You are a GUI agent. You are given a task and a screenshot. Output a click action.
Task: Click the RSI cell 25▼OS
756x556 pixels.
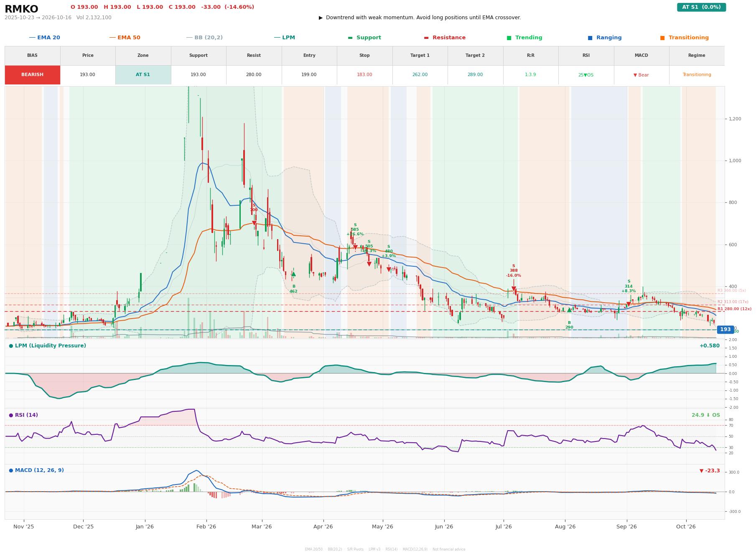[x=586, y=75]
